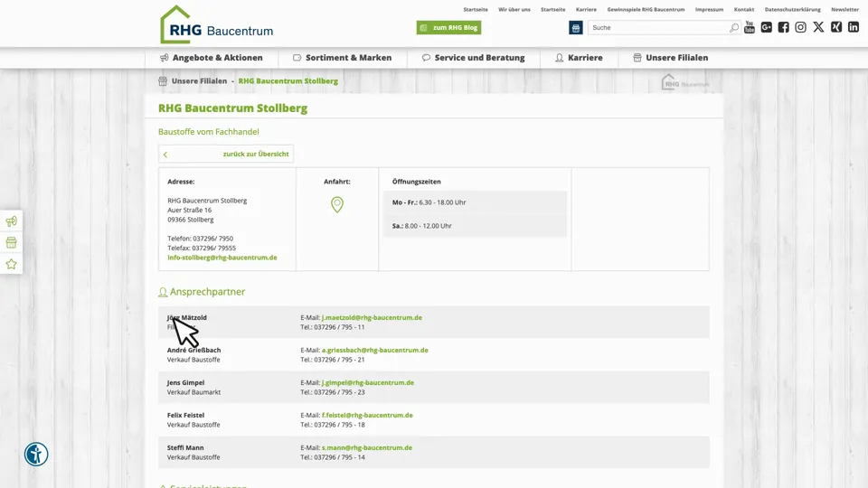The width and height of the screenshot is (868, 488).
Task: Click the j.gimpel@rhg-baucentrum.de email link
Action: pyautogui.click(x=368, y=383)
